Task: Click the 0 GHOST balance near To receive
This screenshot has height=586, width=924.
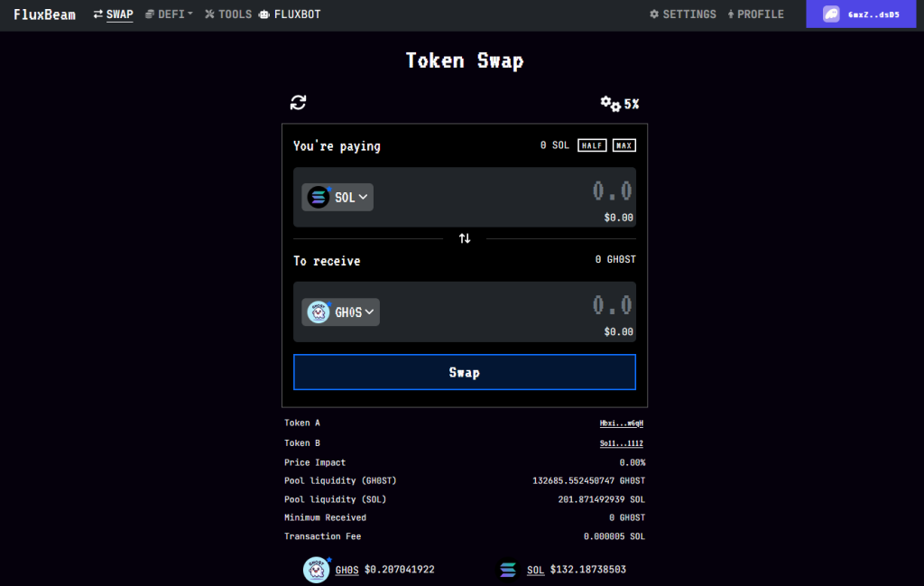Action: point(615,259)
